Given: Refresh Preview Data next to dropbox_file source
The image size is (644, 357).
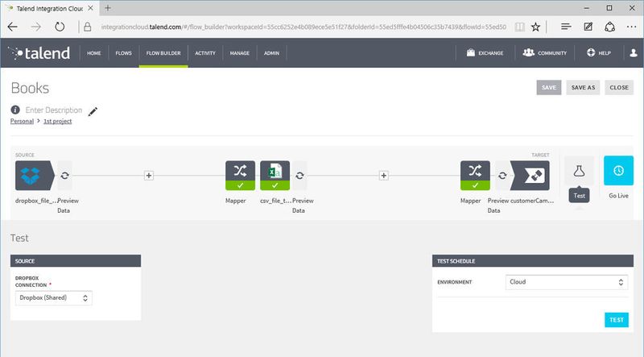Looking at the screenshot, I should pyautogui.click(x=64, y=176).
